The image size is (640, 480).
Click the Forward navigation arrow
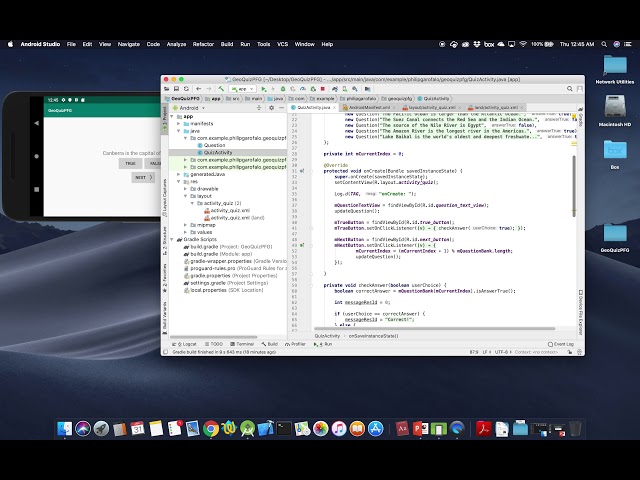point(209,89)
